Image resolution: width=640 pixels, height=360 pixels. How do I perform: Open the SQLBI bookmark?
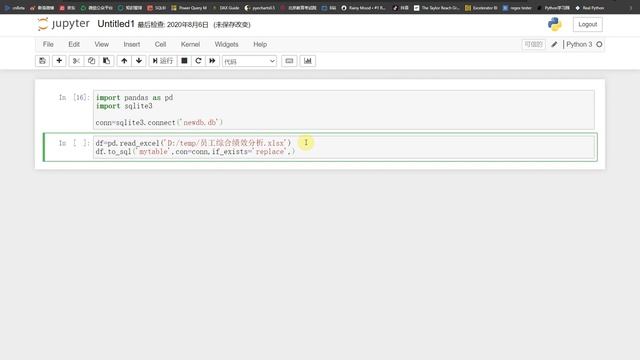pyautogui.click(x=157, y=8)
